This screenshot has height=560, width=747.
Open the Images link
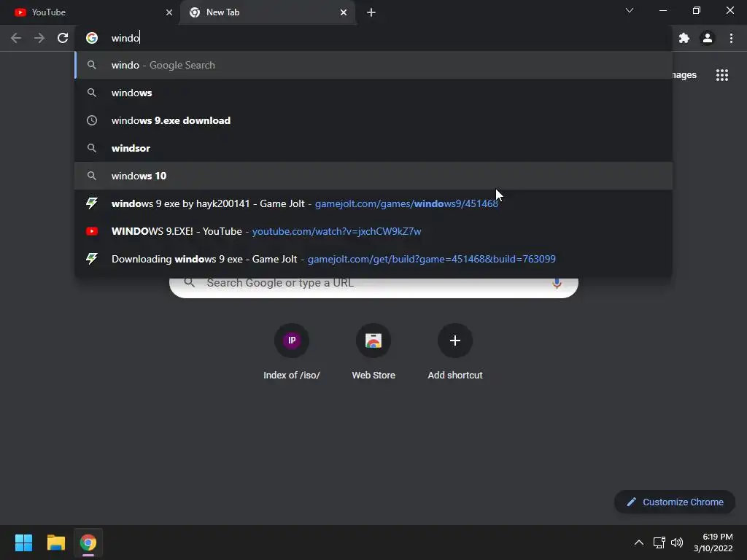[x=684, y=75]
